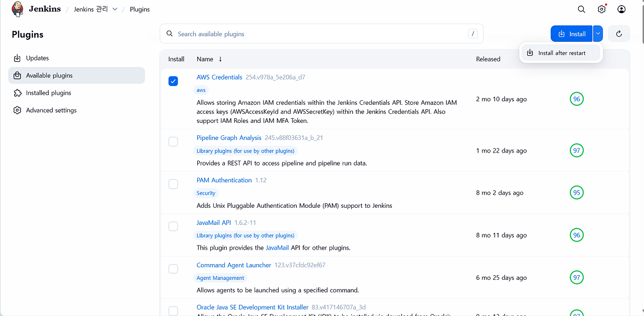This screenshot has height=316, width=644.
Task: Click the refresh plugins icon button
Action: click(619, 34)
